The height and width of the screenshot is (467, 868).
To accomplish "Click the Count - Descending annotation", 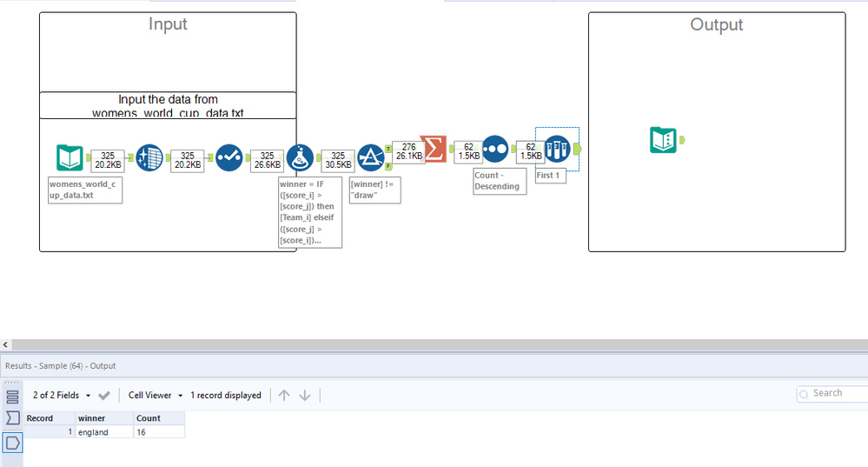I will pyautogui.click(x=500, y=181).
